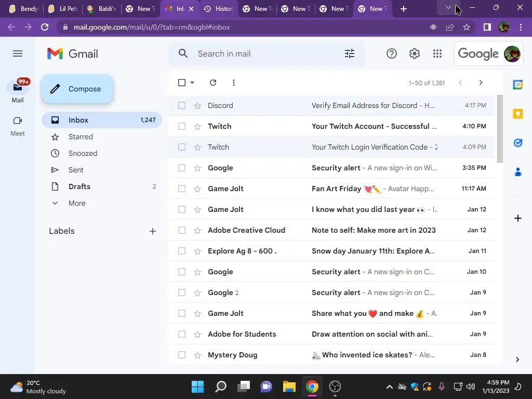532x399 pixels.
Task: Refresh the inbox message list
Action: tap(212, 83)
